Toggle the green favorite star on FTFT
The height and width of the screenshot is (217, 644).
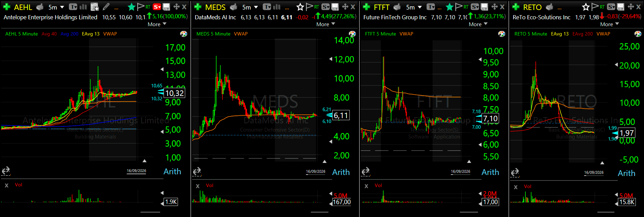pos(449,7)
